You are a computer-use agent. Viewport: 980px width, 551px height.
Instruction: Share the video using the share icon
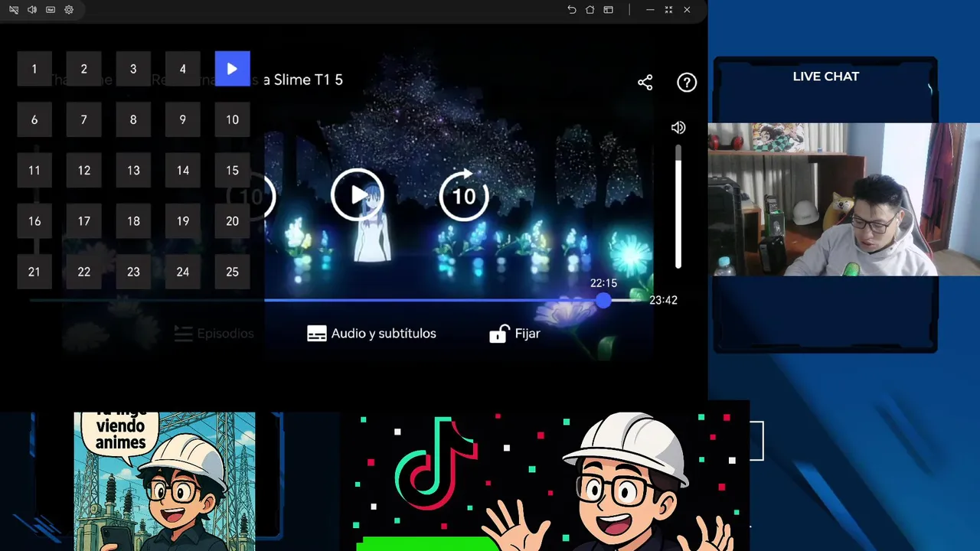(x=645, y=83)
